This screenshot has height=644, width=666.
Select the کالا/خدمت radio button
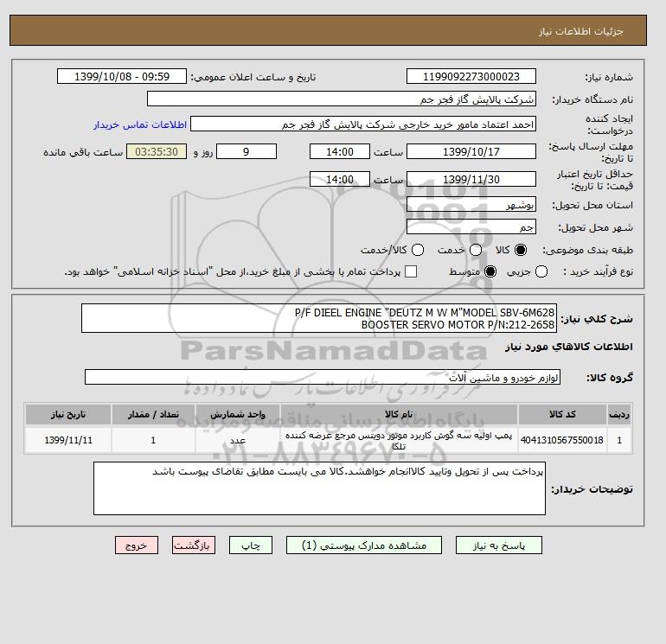click(x=418, y=250)
